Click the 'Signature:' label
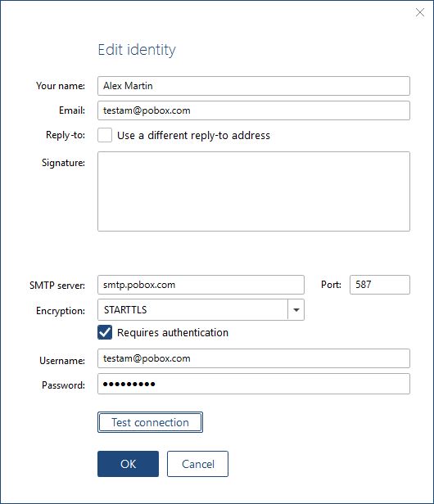The height and width of the screenshot is (504, 434). (x=63, y=163)
